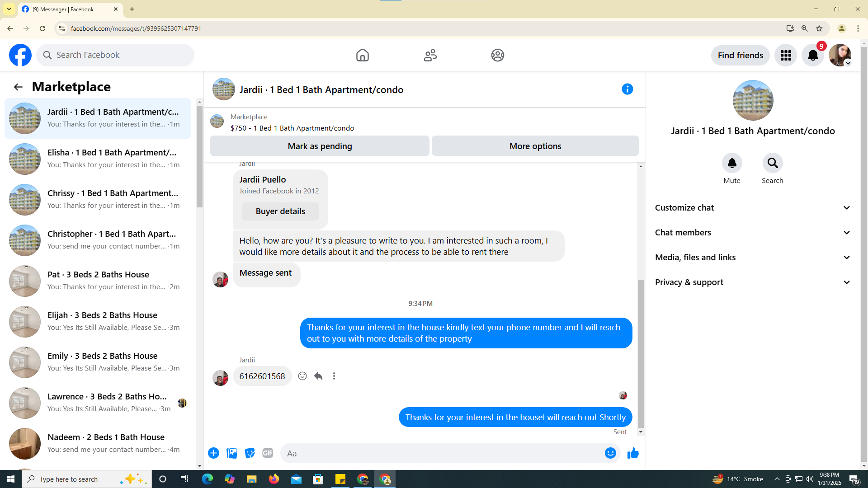Open the Elisha 1 Bed 1 Bath conversation
Image resolution: width=868 pixels, height=488 pixels.
pos(98,159)
